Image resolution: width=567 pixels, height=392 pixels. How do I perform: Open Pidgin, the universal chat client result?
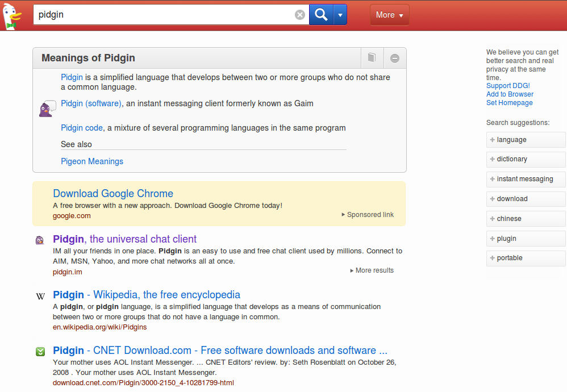(125, 239)
